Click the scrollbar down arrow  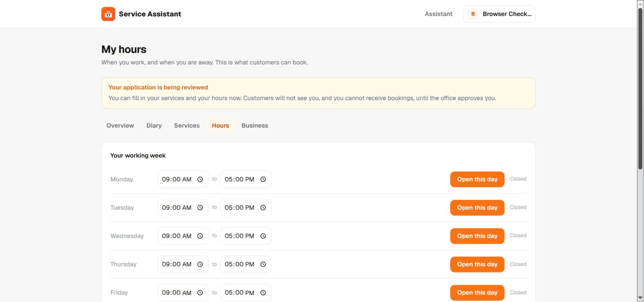coord(640,298)
